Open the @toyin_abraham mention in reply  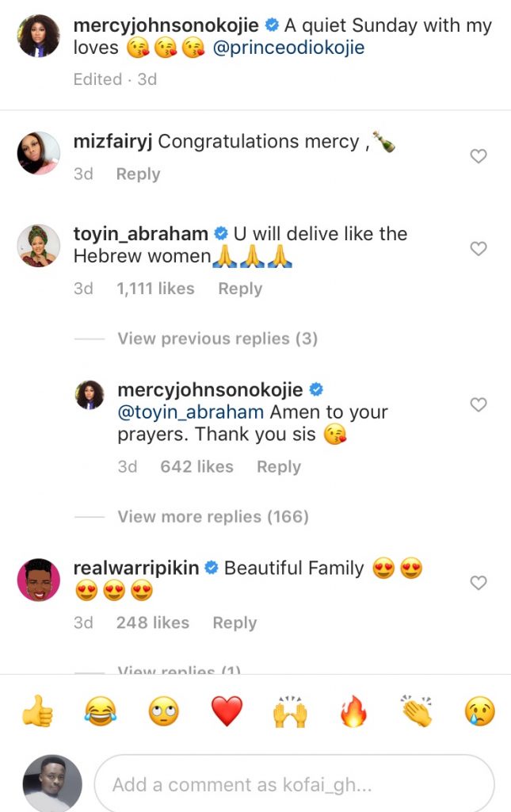(x=190, y=412)
